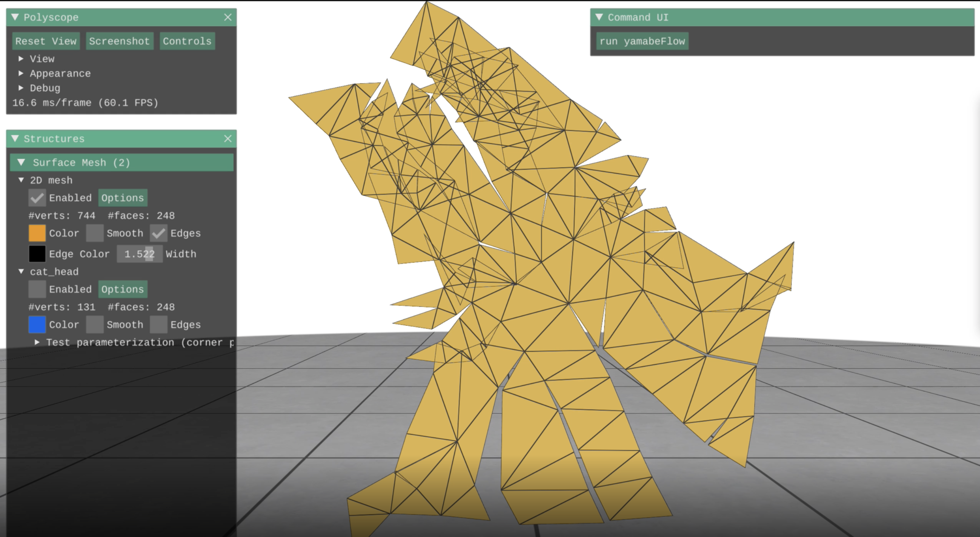The image size is (980, 537).
Task: Run the yamabeFlow command
Action: (642, 41)
